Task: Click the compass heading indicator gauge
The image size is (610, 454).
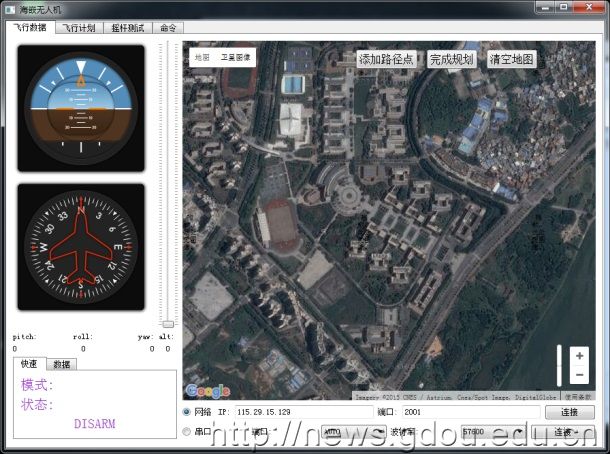Action: coord(80,246)
